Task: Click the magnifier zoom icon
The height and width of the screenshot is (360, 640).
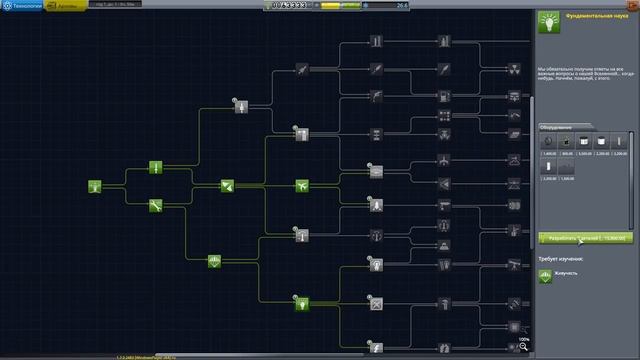Action: click(523, 347)
